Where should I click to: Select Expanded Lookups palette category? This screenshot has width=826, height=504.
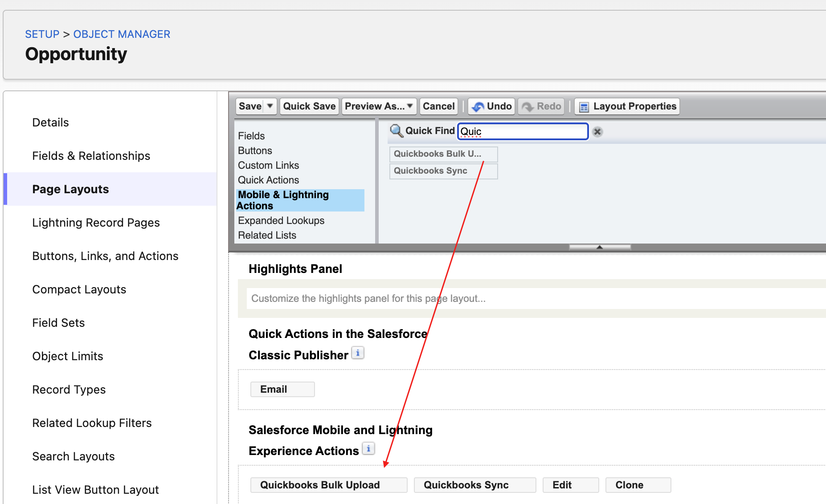point(281,220)
